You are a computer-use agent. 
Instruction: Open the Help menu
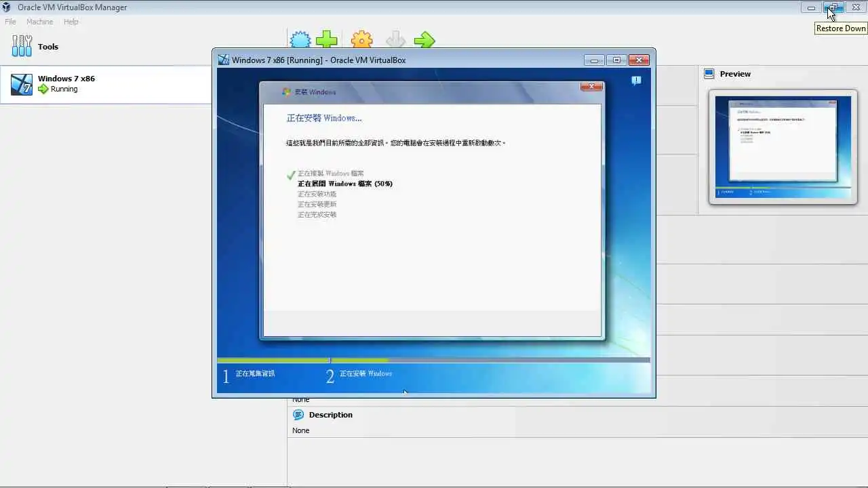point(71,22)
